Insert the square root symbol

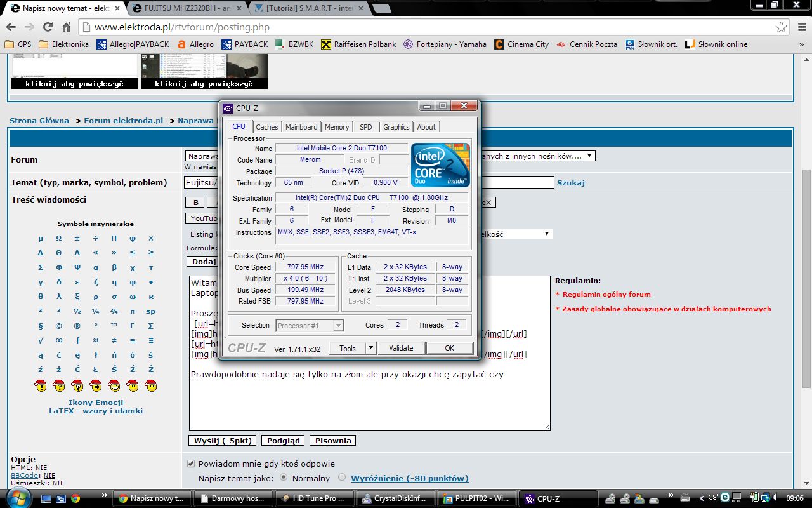click(x=41, y=340)
